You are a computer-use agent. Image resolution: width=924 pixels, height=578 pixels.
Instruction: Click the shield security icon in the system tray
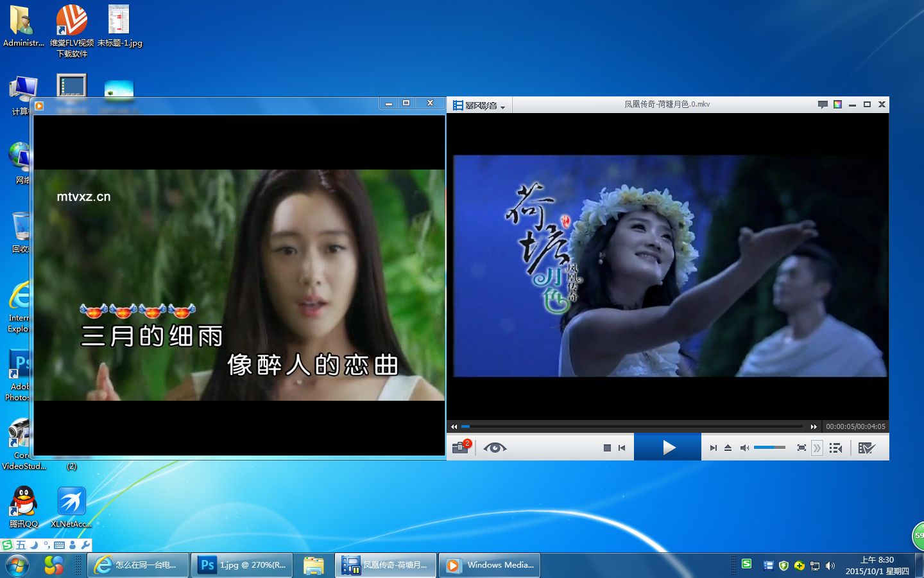pyautogui.click(x=783, y=566)
